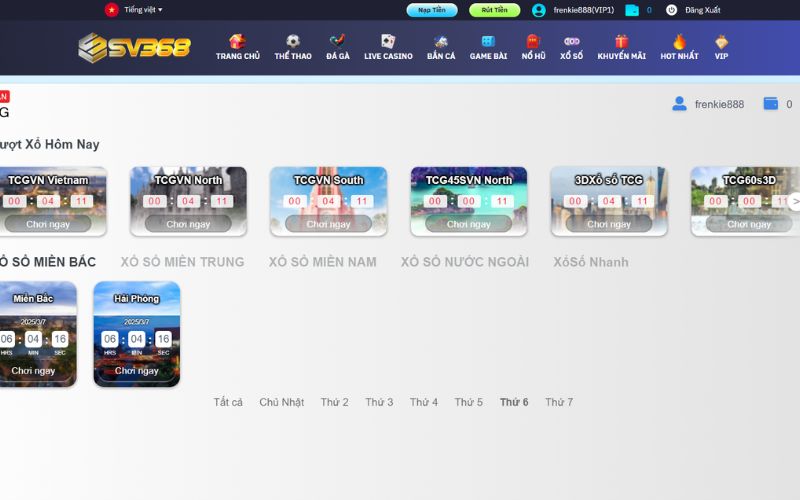Open the VIP diamond icon
Screen dimensions: 800x500
721,42
